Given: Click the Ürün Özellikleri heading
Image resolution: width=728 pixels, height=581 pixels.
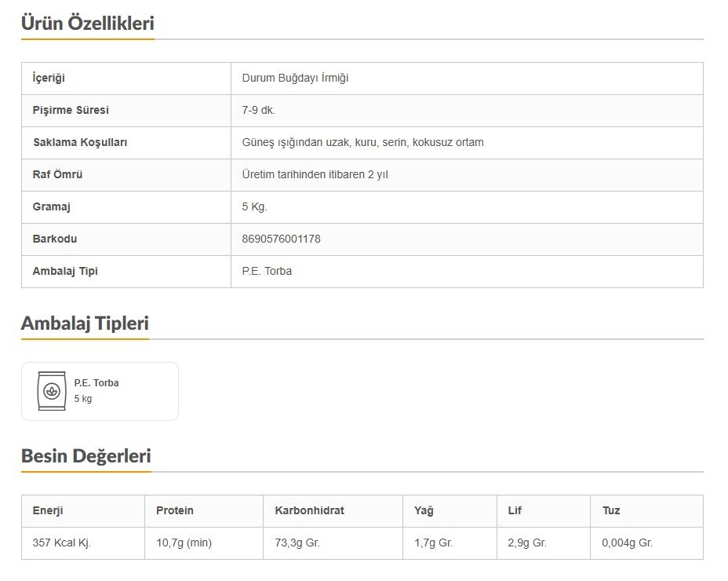Looking at the screenshot, I should pos(87,24).
